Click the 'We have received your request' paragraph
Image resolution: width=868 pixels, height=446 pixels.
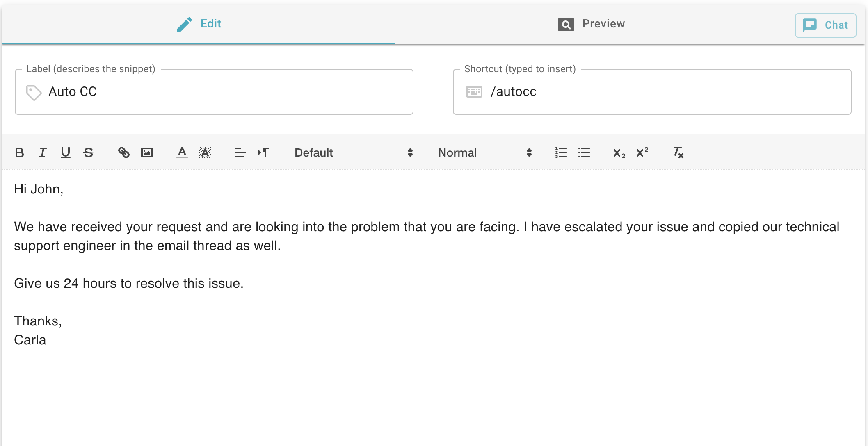point(427,236)
